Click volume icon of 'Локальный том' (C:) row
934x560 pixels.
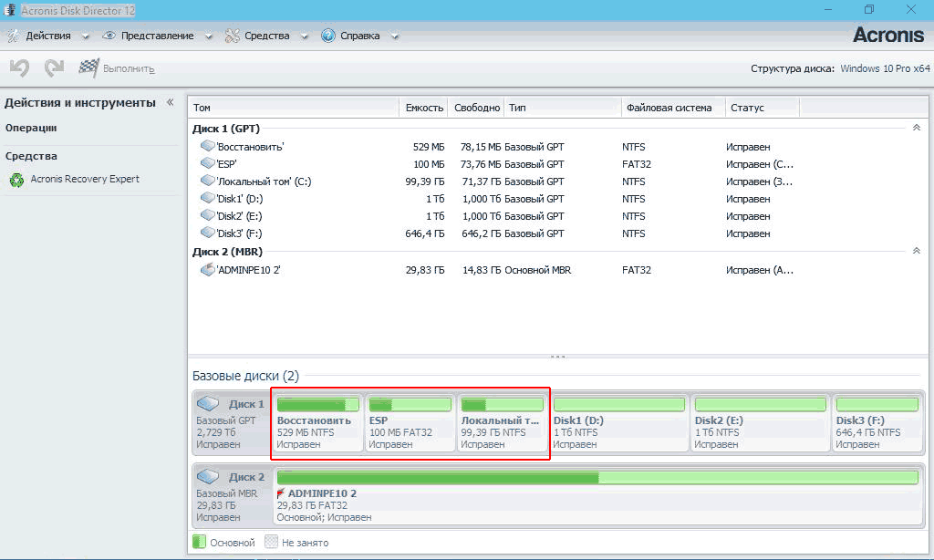[x=207, y=181]
